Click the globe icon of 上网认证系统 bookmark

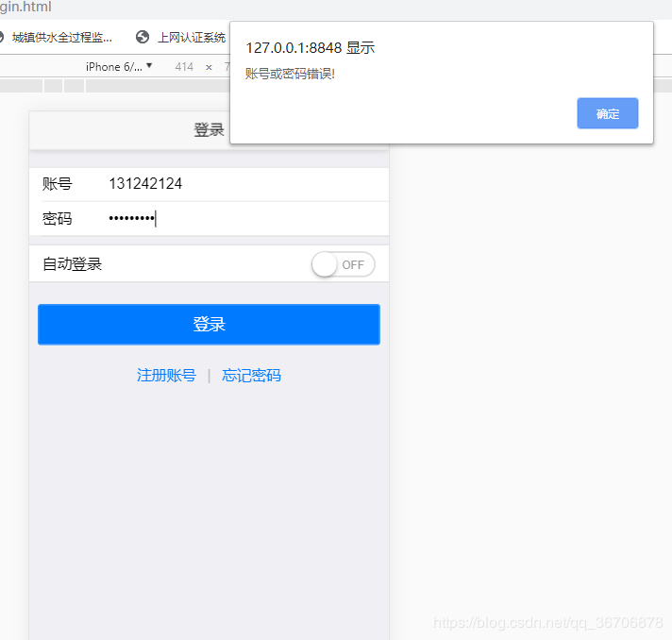point(143,38)
